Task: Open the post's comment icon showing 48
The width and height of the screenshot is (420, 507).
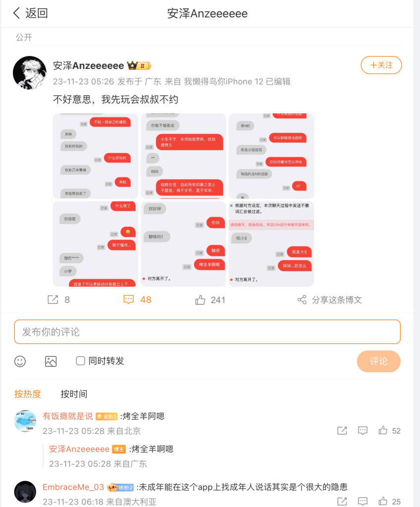Action: [x=128, y=300]
